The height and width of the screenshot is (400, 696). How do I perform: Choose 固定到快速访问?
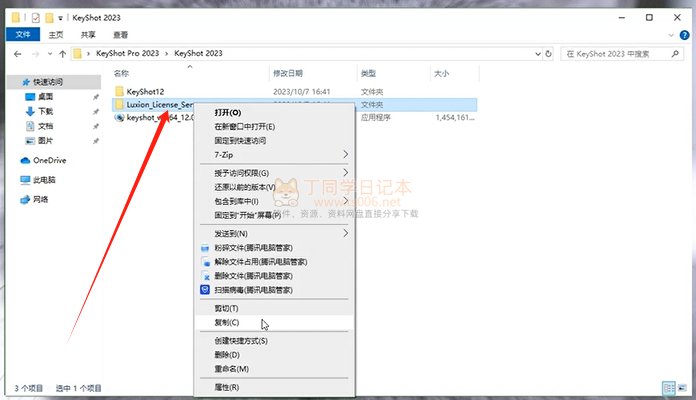point(240,140)
